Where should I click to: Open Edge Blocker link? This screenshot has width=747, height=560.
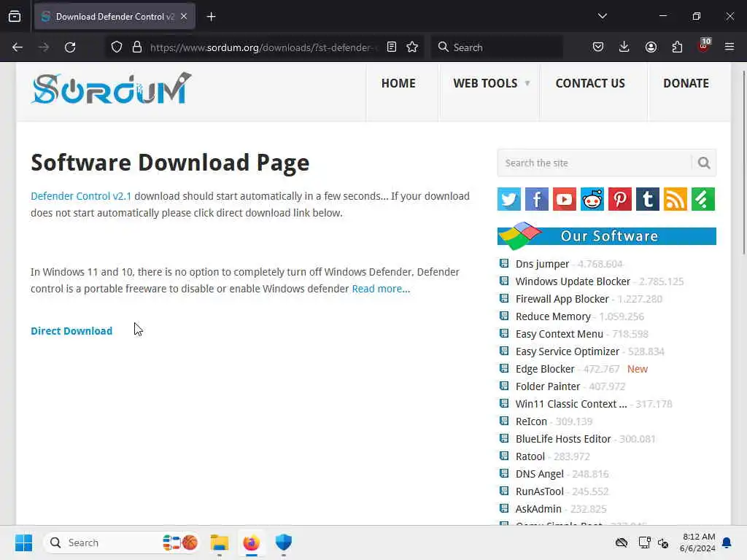pos(545,369)
